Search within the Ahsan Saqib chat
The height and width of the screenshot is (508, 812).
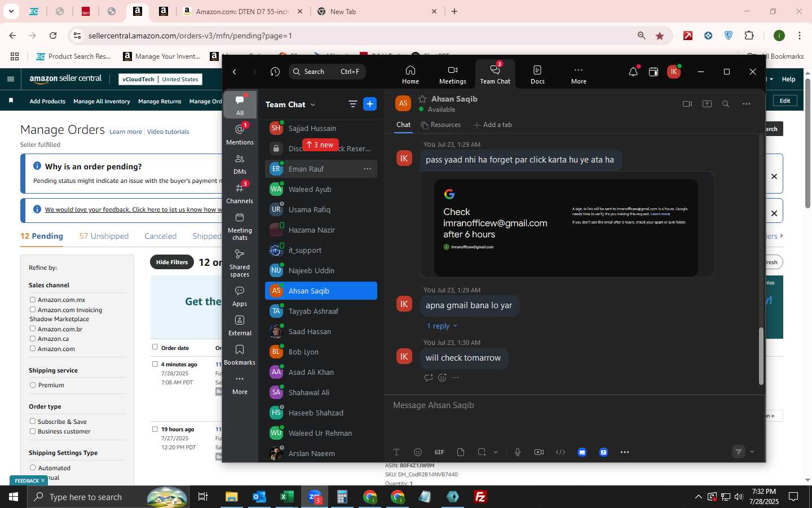(726, 104)
